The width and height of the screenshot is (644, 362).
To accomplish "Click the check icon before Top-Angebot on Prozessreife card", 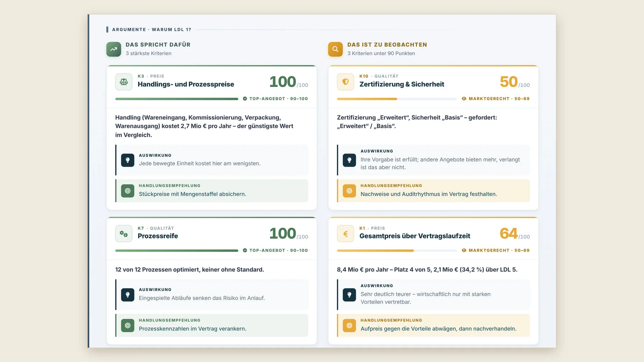I will tap(245, 250).
